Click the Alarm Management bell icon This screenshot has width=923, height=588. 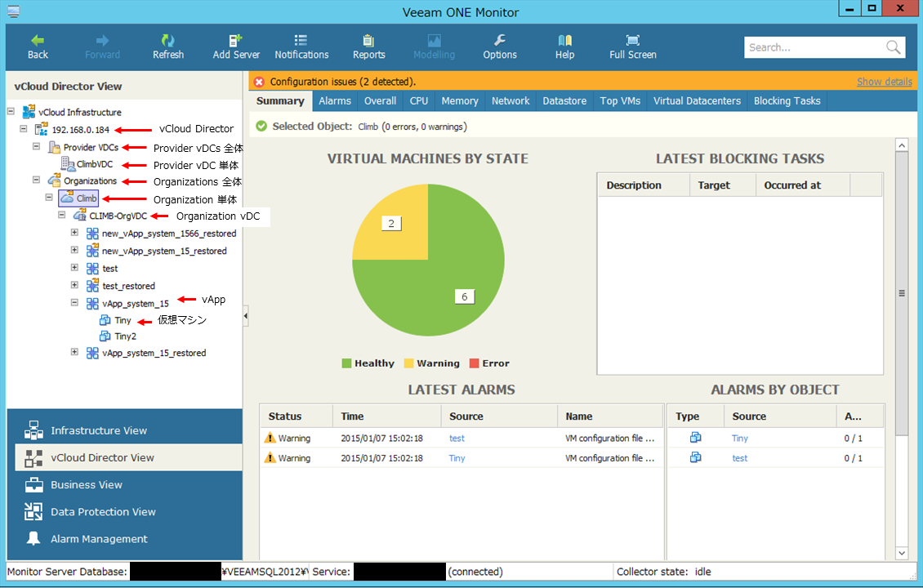point(33,538)
